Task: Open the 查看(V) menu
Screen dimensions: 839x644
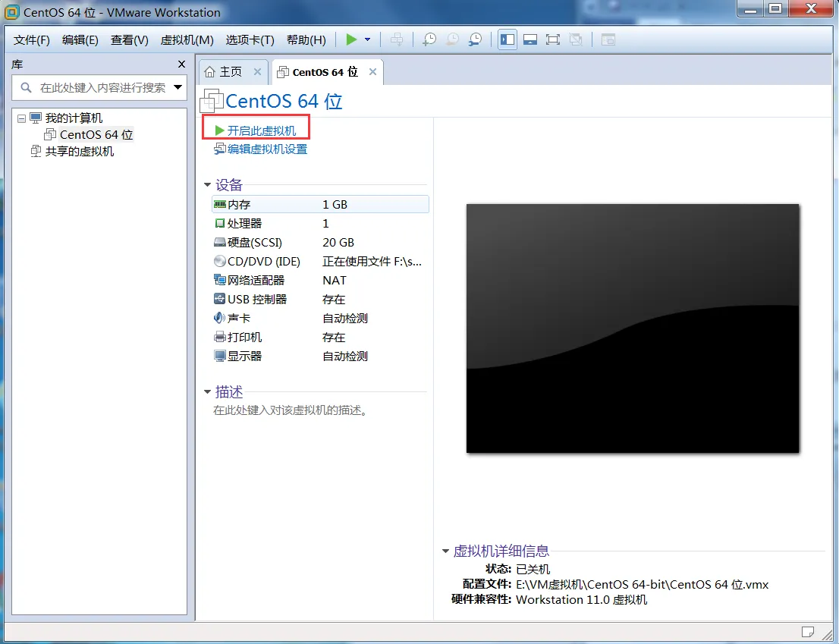Action: tap(130, 40)
